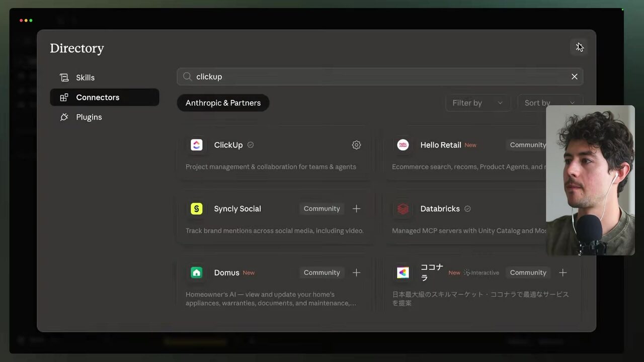
Task: Open the Databricks connector title
Action: point(440,209)
